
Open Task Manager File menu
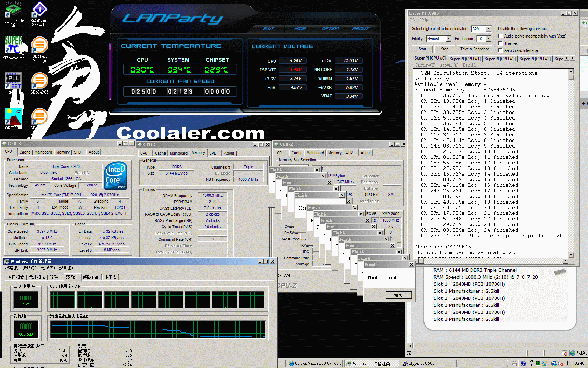coord(12,268)
